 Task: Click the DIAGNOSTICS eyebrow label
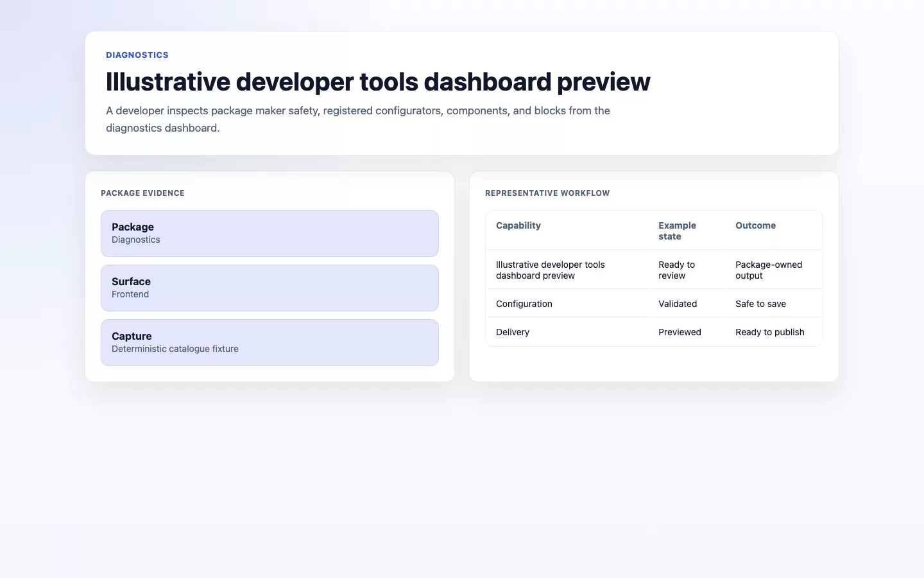[137, 55]
